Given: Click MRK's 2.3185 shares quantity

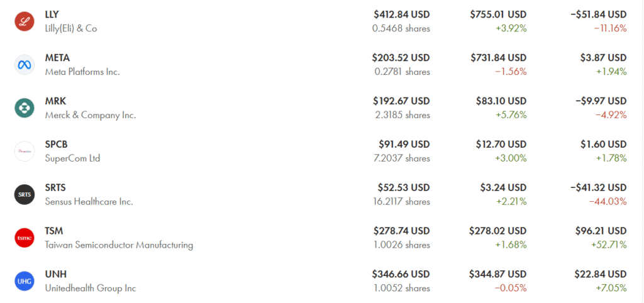Looking at the screenshot, I should pos(402,115).
